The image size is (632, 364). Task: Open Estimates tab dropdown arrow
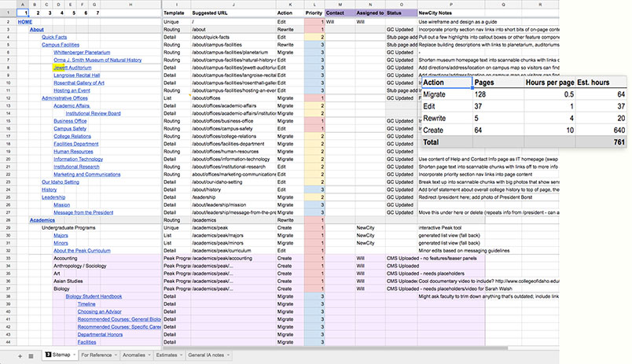(x=181, y=355)
